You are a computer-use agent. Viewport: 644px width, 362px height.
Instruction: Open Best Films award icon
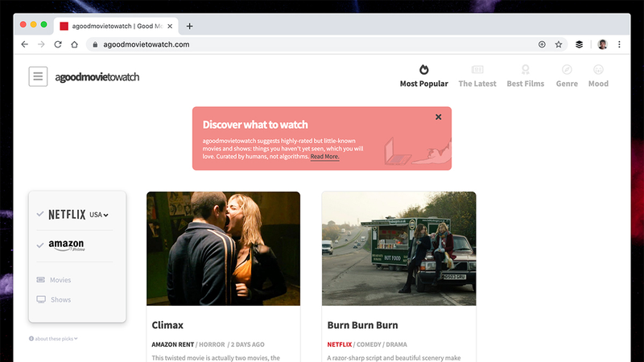pyautogui.click(x=526, y=69)
